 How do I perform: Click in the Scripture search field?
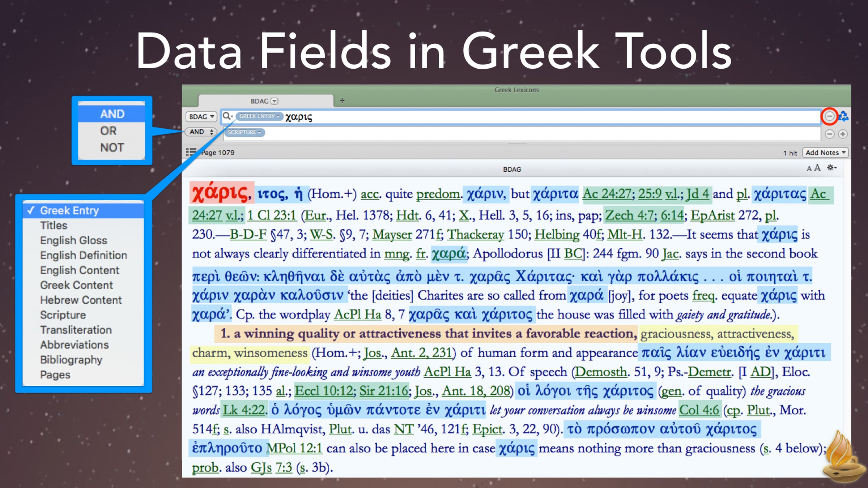coord(506,133)
